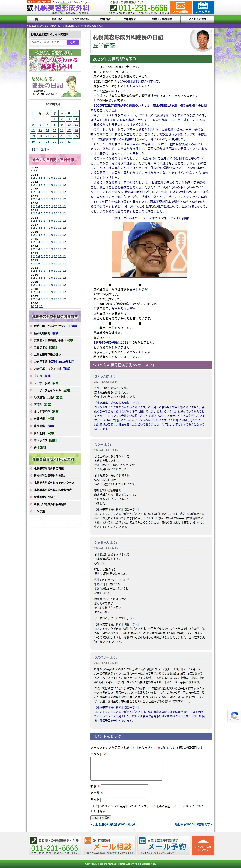The image size is (241, 868).
Task: Focus the site search text box
Action: (x=49, y=42)
